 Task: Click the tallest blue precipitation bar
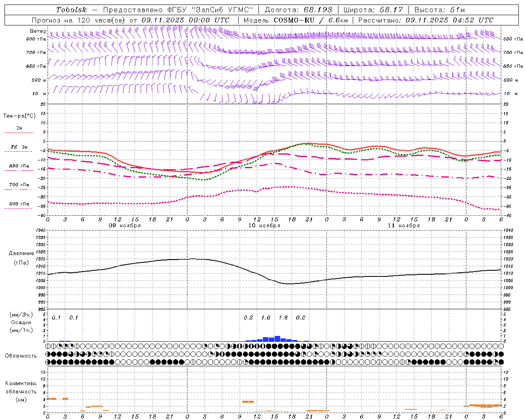[277, 339]
